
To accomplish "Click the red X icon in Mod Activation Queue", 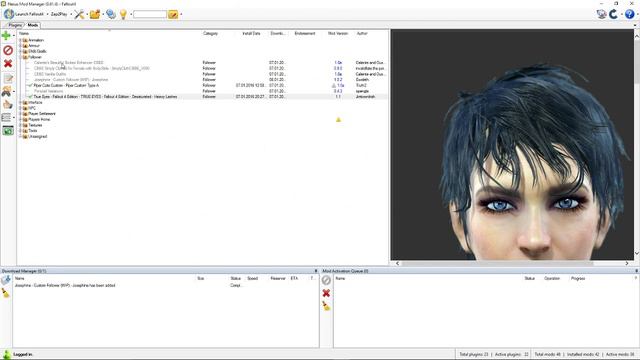I will [x=326, y=293].
